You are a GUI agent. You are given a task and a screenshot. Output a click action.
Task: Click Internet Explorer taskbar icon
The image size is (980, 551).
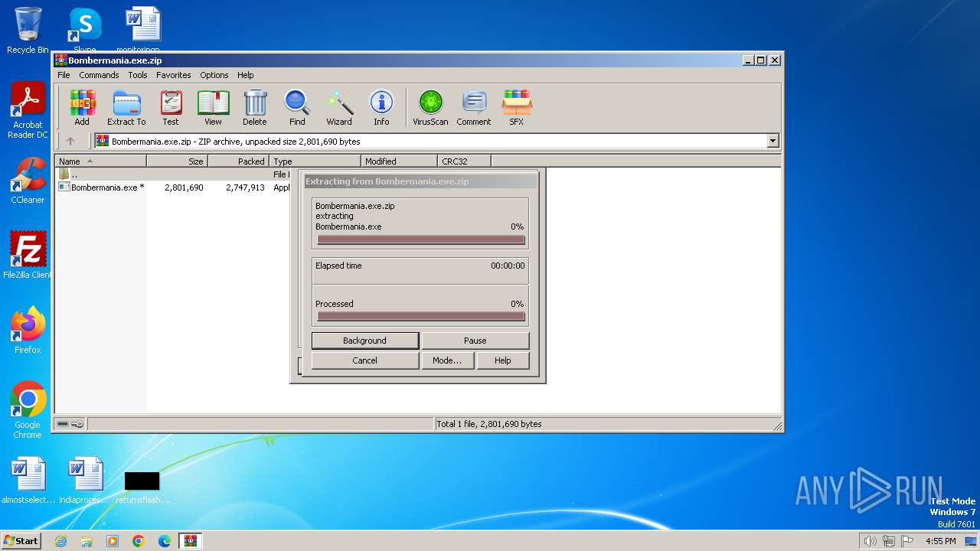60,541
